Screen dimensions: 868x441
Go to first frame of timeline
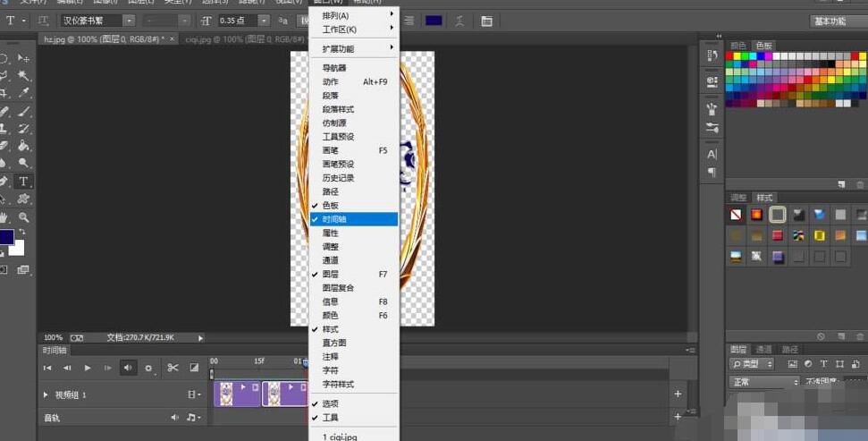pyautogui.click(x=47, y=368)
